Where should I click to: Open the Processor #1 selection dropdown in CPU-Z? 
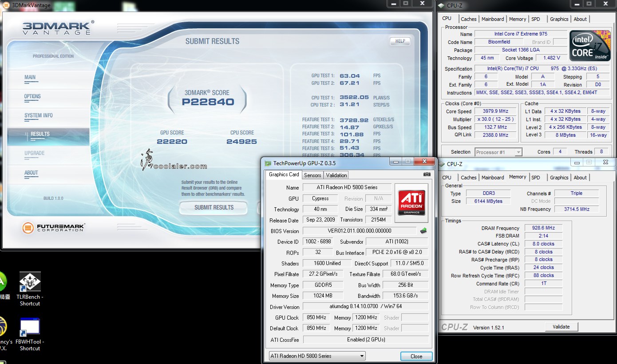pyautogui.click(x=498, y=152)
